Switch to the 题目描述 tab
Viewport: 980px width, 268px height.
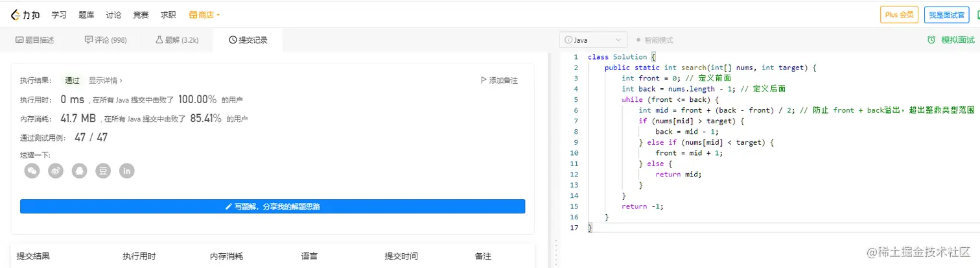34,40
